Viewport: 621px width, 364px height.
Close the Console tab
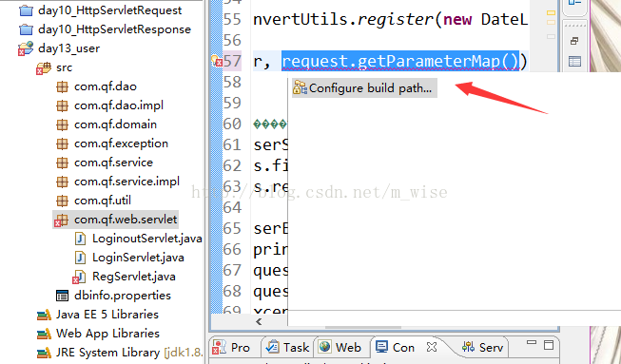[432, 347]
